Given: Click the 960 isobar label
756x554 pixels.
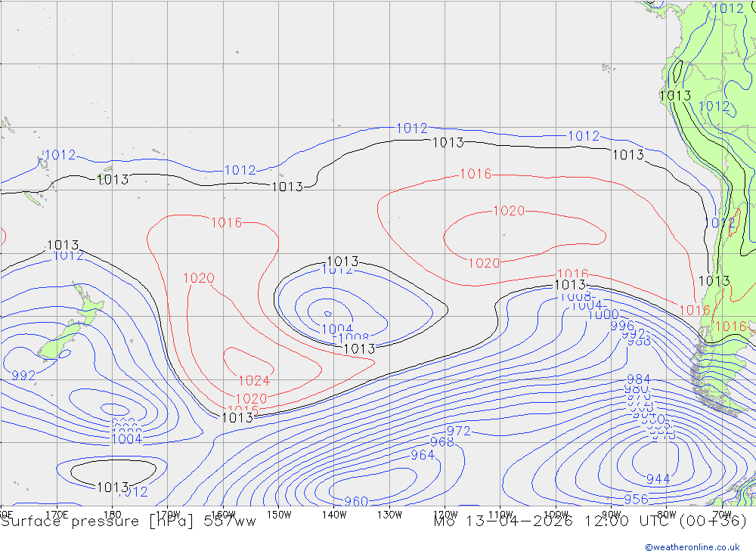Looking at the screenshot, I should (x=356, y=501).
